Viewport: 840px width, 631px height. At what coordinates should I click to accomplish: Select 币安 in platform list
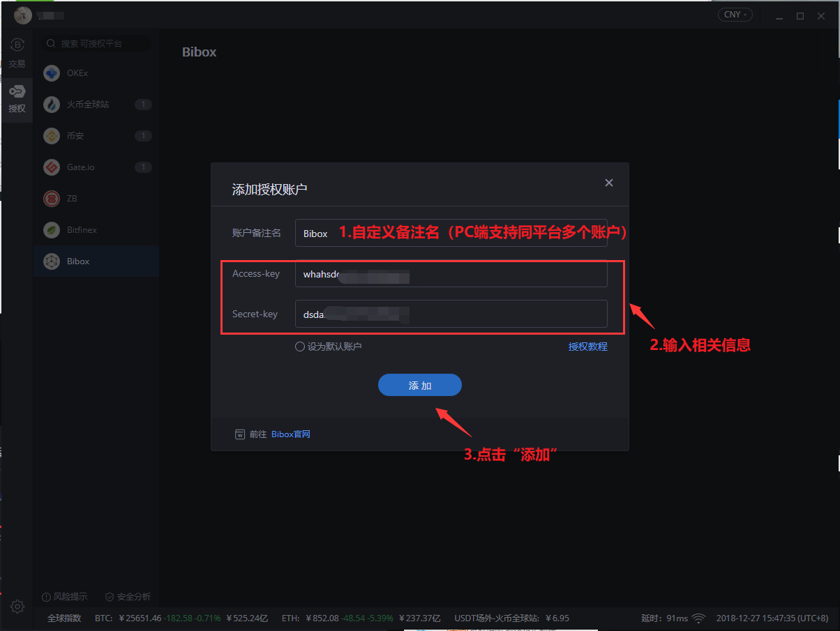96,136
